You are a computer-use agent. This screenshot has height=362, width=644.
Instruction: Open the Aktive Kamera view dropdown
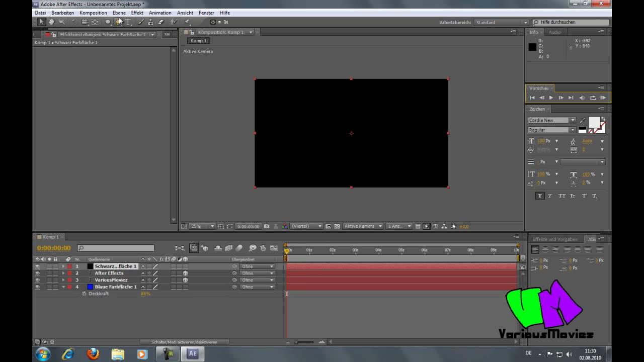363,226
